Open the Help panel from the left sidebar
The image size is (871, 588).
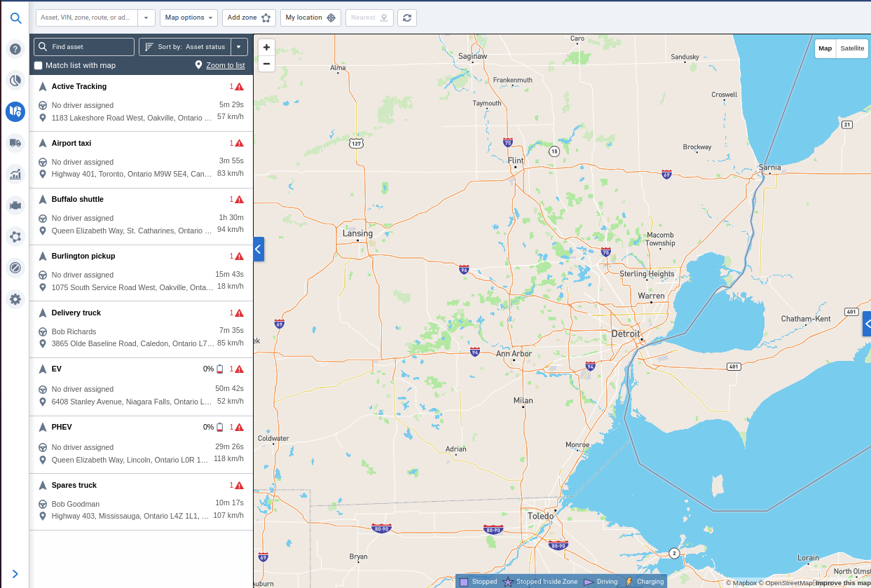click(15, 49)
